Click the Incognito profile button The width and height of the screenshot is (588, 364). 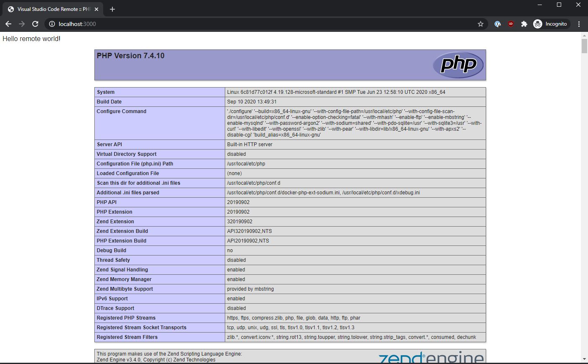point(551,24)
